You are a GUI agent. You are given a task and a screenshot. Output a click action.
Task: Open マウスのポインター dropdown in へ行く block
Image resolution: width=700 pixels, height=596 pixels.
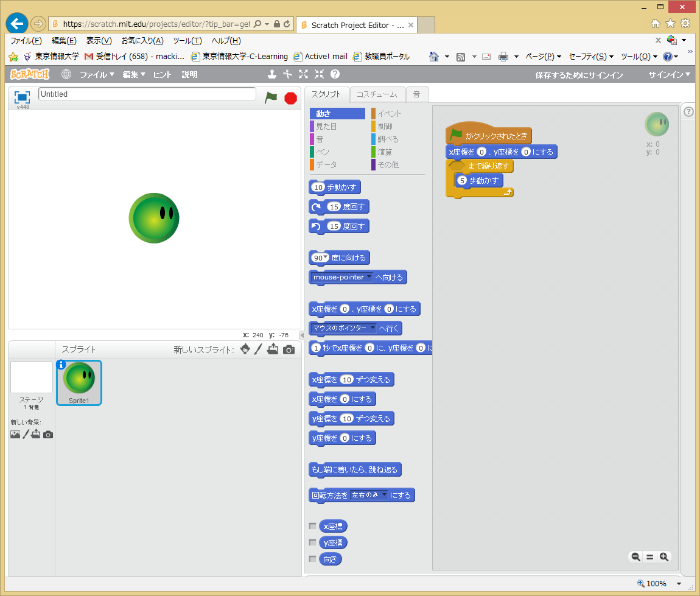pyautogui.click(x=373, y=328)
